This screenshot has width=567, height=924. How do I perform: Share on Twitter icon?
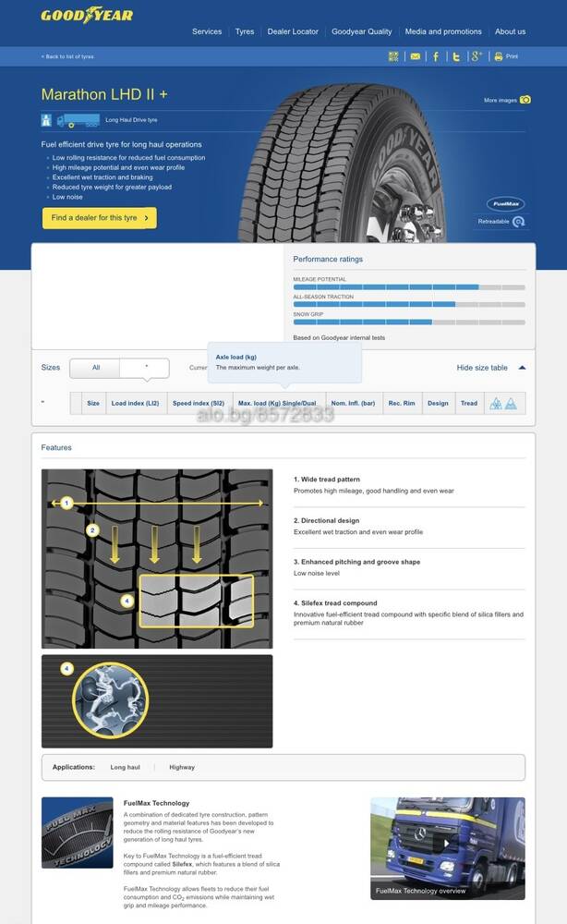(455, 56)
